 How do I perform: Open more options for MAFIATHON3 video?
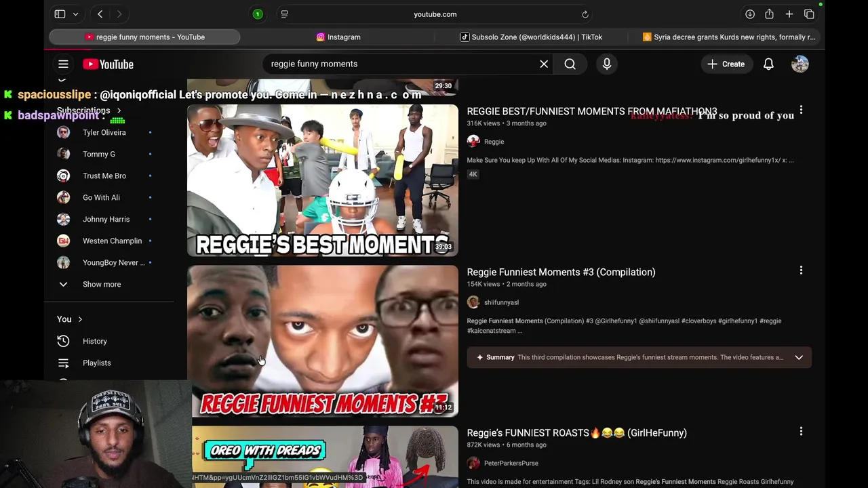(x=801, y=110)
